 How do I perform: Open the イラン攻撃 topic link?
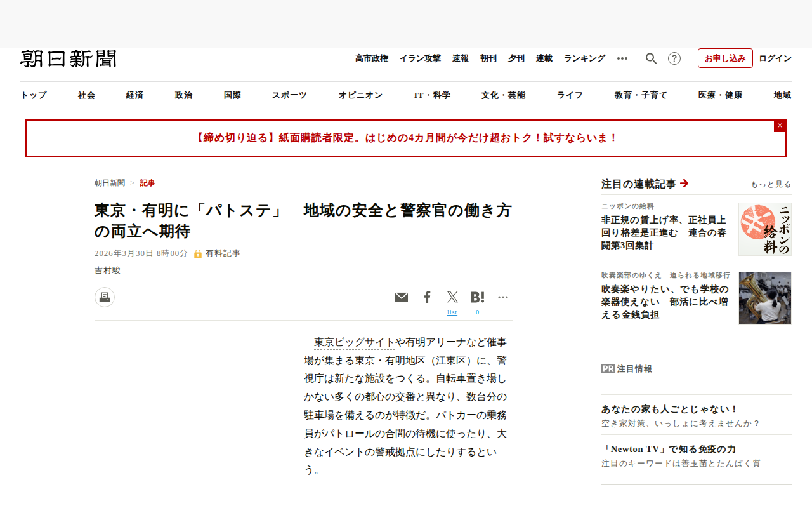(x=420, y=58)
